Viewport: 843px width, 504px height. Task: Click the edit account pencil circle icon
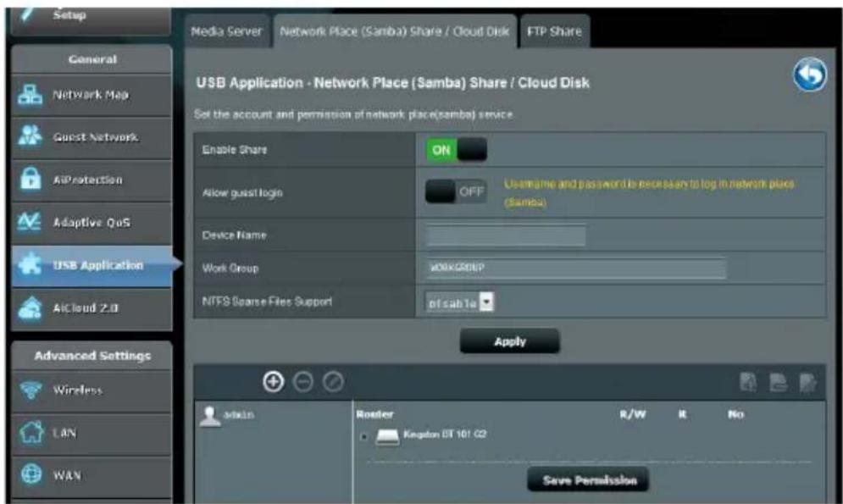tap(333, 382)
